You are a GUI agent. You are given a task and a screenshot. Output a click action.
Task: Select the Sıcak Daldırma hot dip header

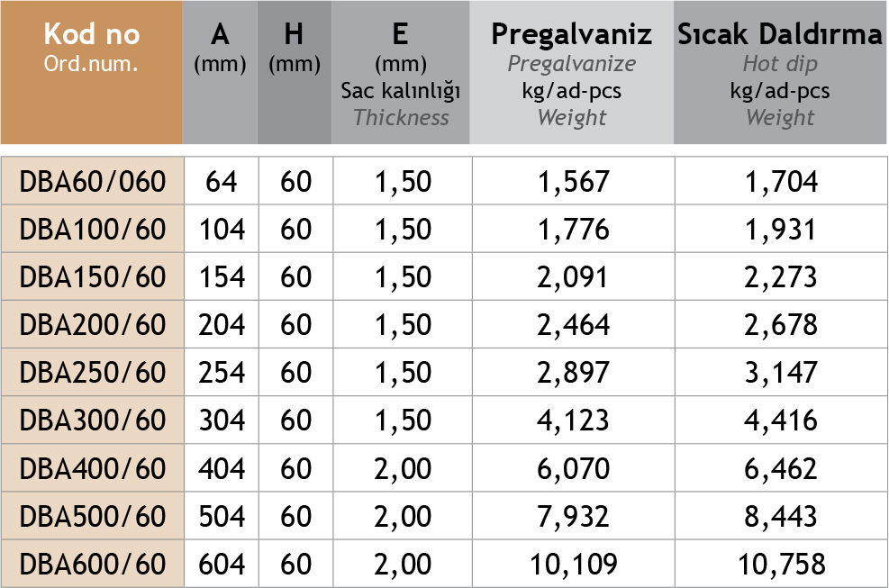click(780, 74)
